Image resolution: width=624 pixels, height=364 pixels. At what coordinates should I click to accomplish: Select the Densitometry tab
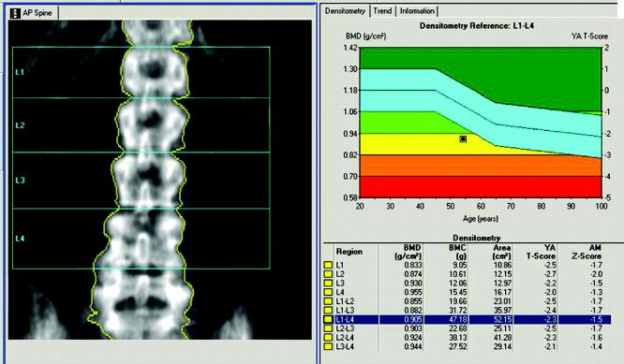click(x=345, y=11)
